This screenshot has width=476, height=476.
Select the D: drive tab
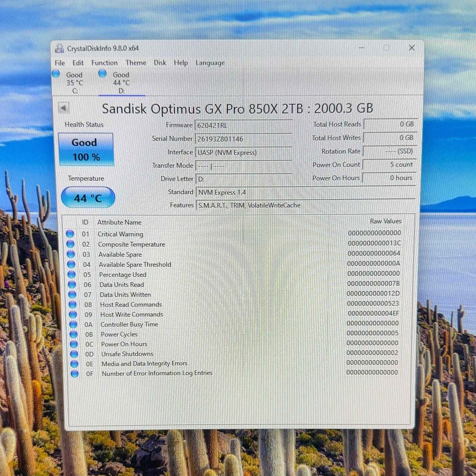coord(121,83)
